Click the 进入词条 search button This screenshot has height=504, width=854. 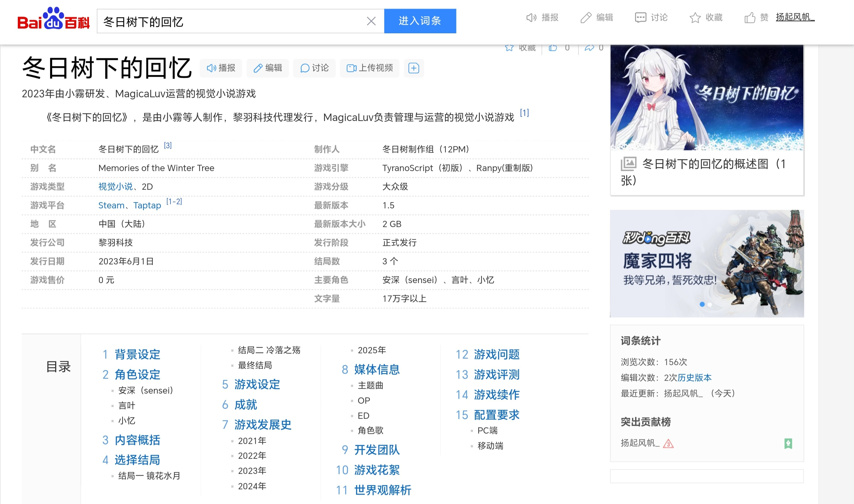420,21
